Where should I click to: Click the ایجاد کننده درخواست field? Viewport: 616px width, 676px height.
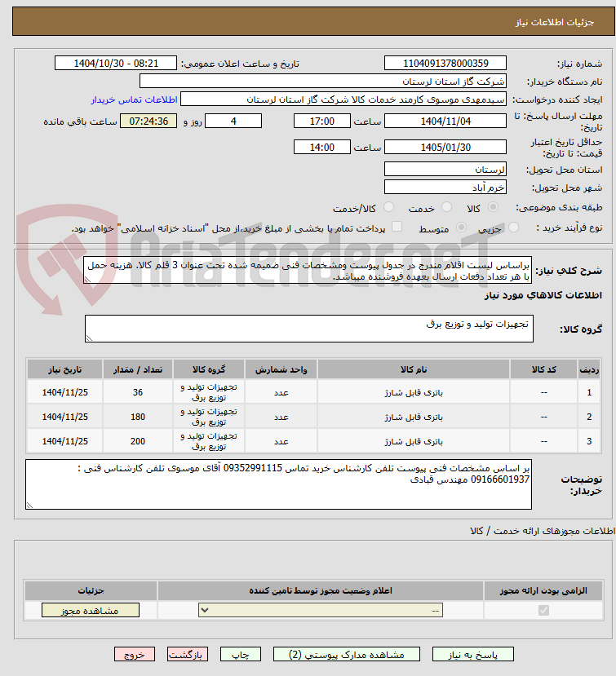pyautogui.click(x=343, y=99)
